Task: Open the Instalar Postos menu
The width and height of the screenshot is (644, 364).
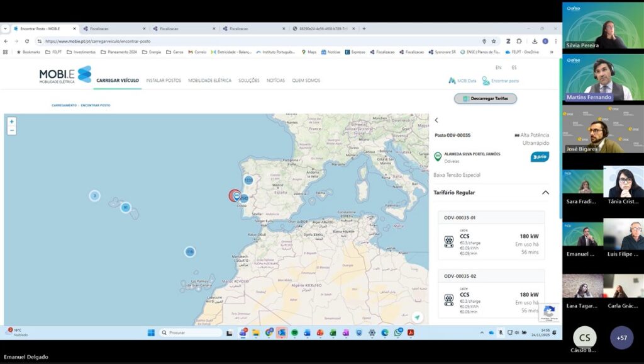Action: (x=163, y=81)
